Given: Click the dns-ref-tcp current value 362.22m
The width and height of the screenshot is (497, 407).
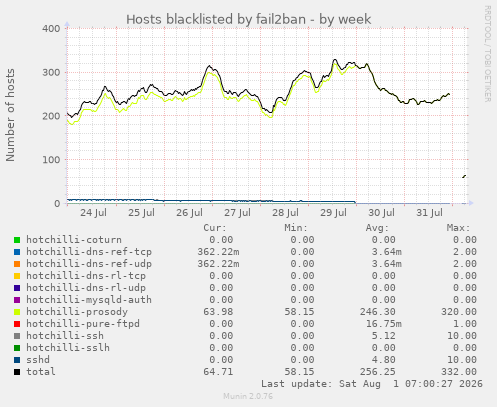Looking at the screenshot, I should click(x=218, y=252).
